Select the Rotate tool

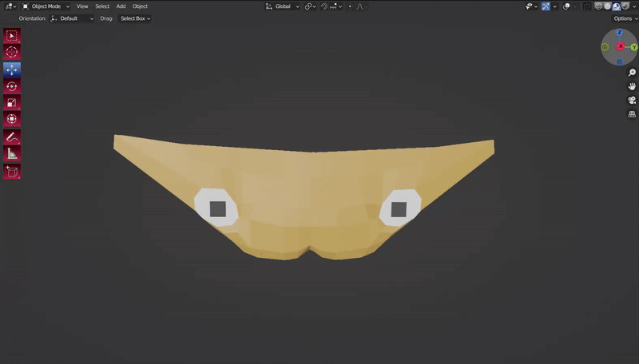(x=12, y=86)
